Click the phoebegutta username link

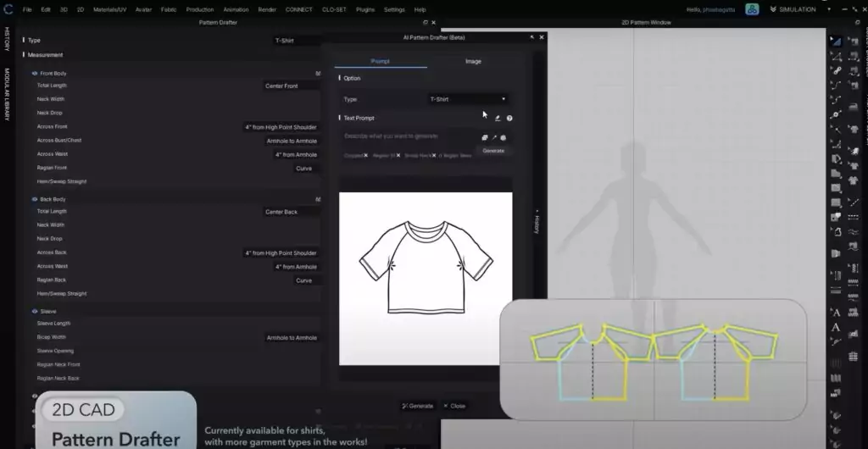point(720,10)
